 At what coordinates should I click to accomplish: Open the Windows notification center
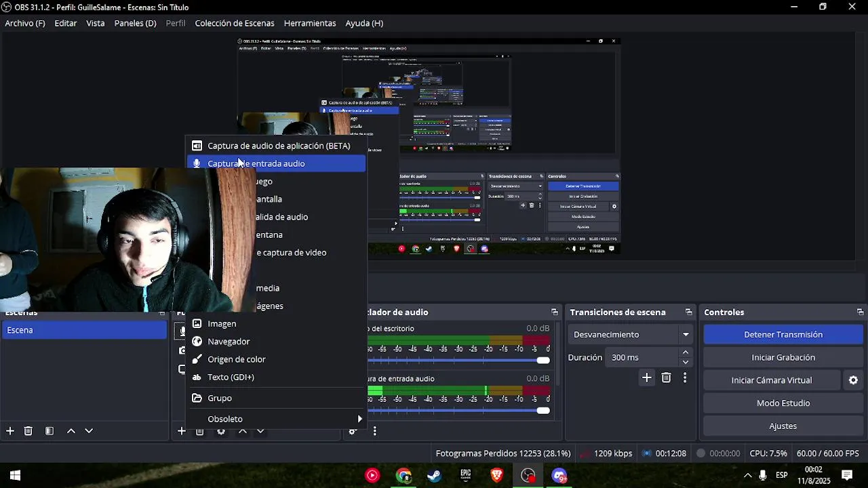pyautogui.click(x=847, y=475)
